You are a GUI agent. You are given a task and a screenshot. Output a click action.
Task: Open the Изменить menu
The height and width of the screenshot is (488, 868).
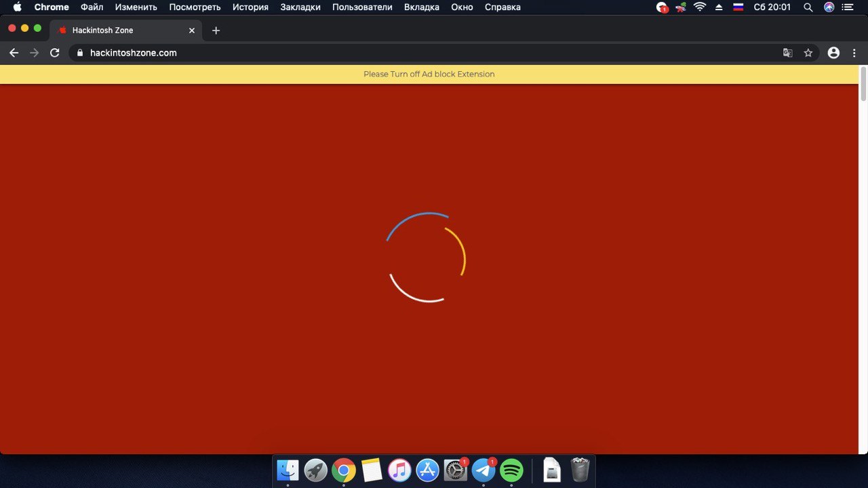136,7
